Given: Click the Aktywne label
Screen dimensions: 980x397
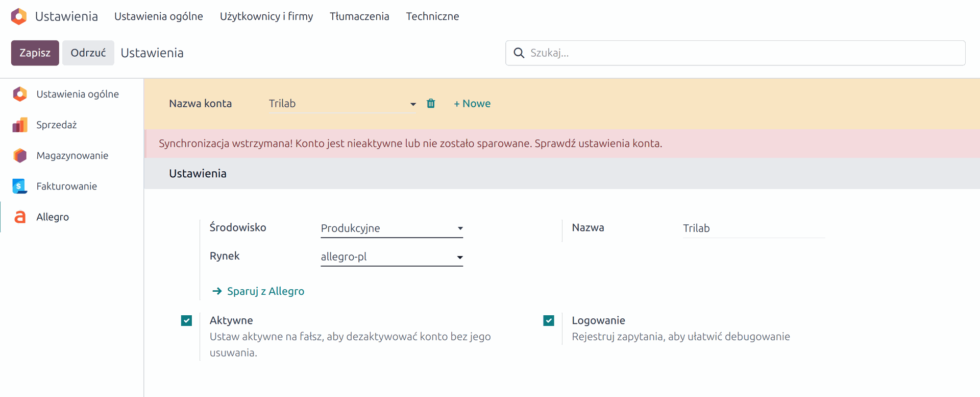Looking at the screenshot, I should click(x=231, y=320).
